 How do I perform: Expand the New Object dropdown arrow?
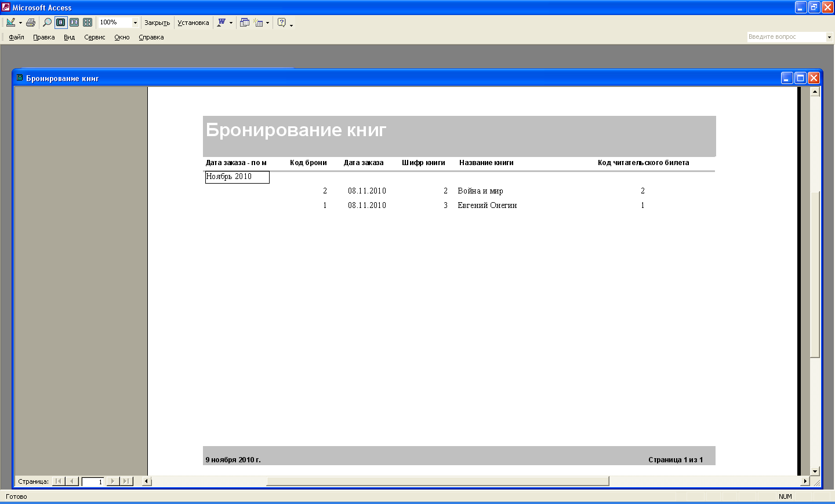coord(267,23)
